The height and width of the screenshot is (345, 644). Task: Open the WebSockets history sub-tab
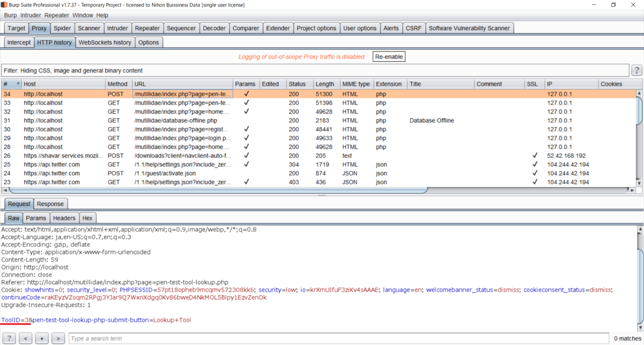[x=105, y=42]
